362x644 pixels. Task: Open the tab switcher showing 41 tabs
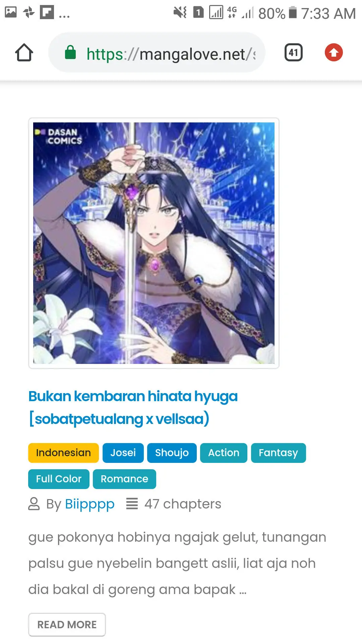(294, 53)
